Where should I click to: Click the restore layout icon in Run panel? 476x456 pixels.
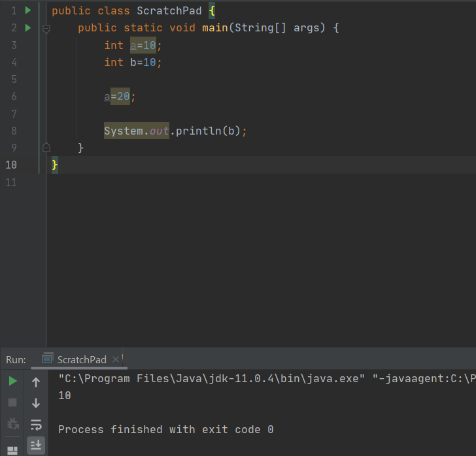(x=12, y=451)
